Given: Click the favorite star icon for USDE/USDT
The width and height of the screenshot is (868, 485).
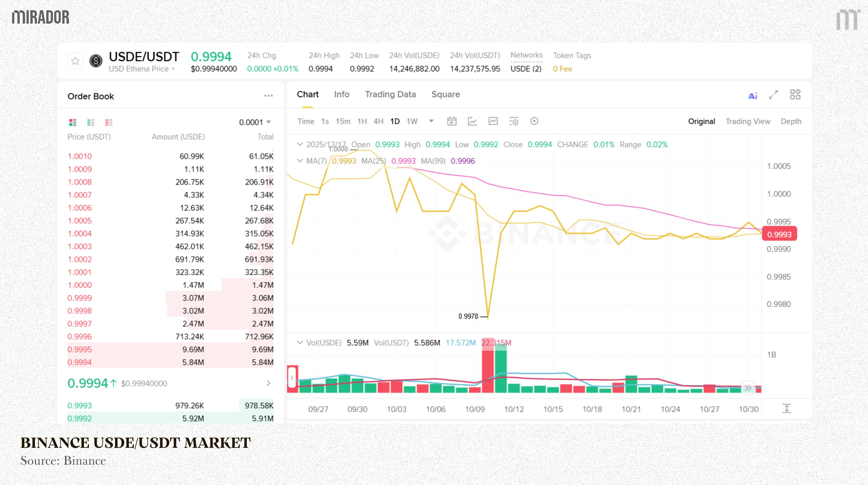Looking at the screenshot, I should (x=75, y=61).
